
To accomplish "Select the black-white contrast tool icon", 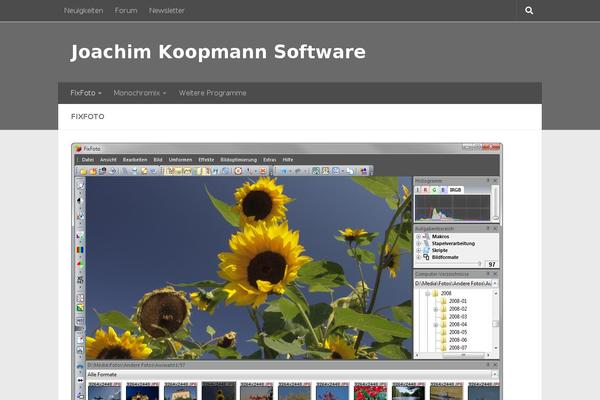I will click(80, 201).
